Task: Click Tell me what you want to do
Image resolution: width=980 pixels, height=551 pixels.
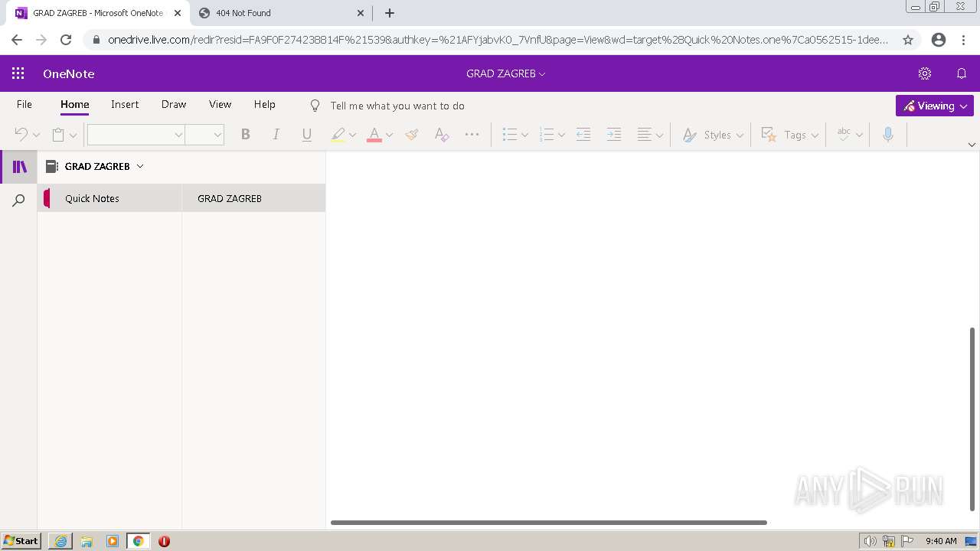Action: coord(397,106)
